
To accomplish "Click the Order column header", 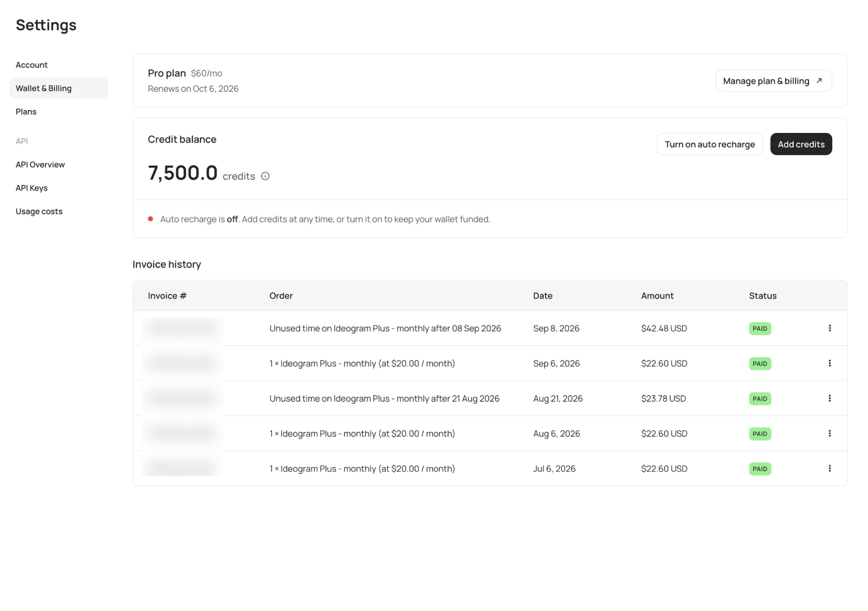I will pos(281,296).
